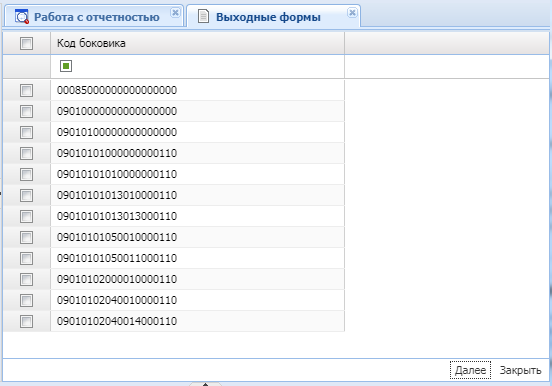Close the Работа с отчетностью tab
552x386 pixels.
pos(175,13)
